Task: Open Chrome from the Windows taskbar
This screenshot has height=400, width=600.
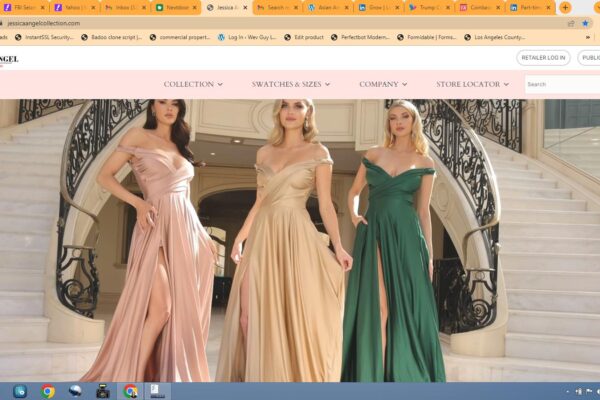Action: click(x=48, y=391)
